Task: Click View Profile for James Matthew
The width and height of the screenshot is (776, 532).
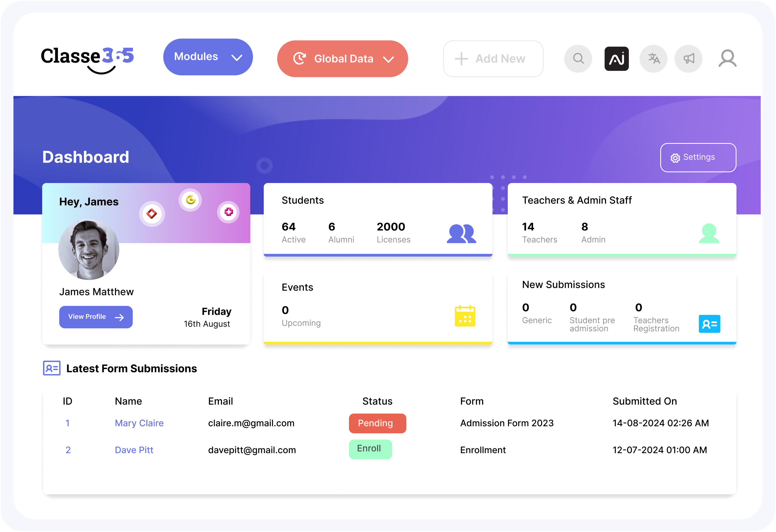Action: [x=96, y=317]
